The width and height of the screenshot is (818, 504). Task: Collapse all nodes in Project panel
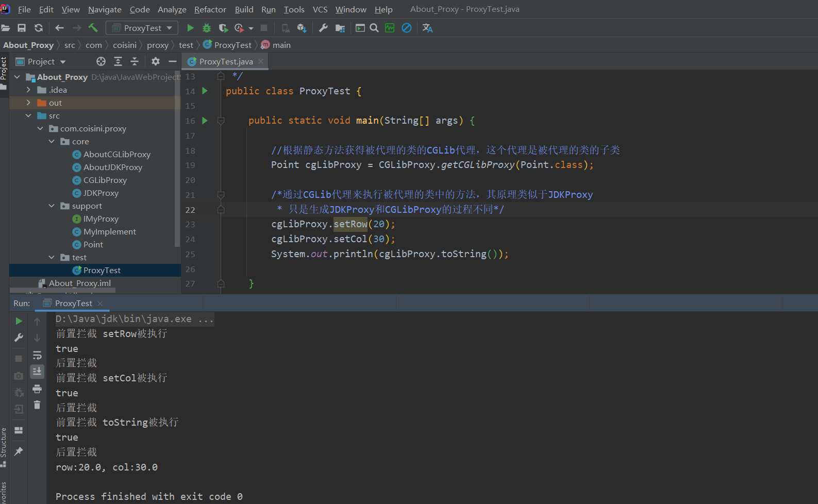click(x=135, y=61)
